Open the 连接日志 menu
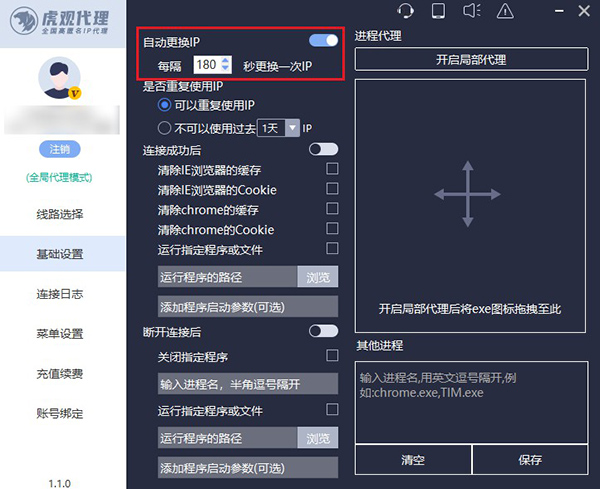Screen dimensions: 600x489 point(62,294)
